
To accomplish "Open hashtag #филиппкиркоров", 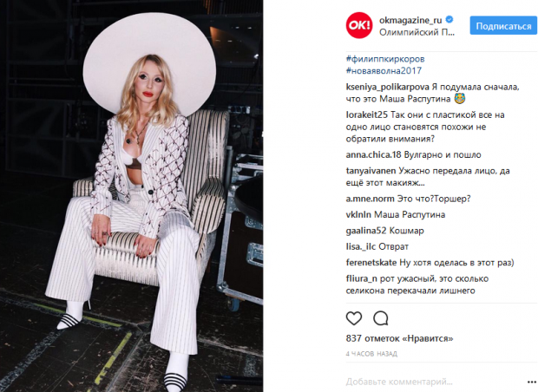I will click(385, 59).
